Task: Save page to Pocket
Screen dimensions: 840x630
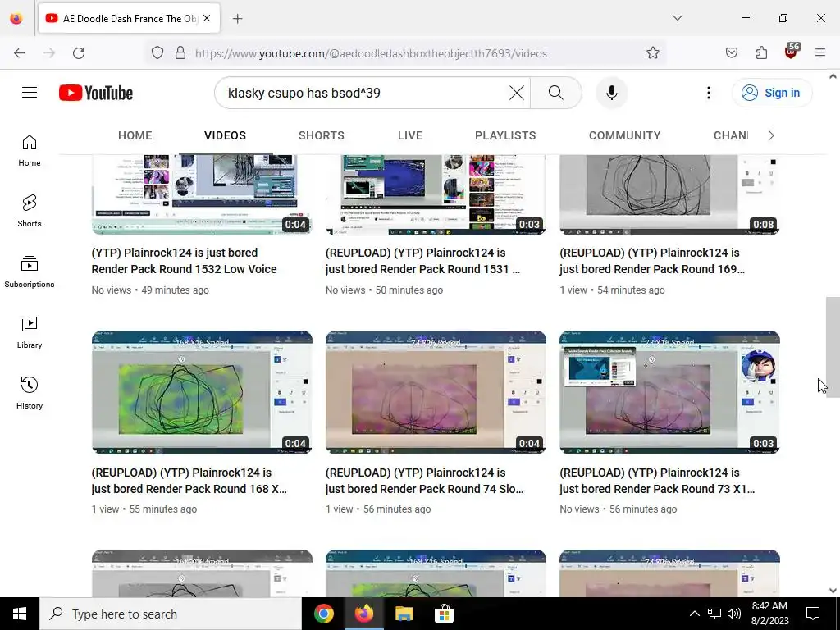Action: coord(731,53)
